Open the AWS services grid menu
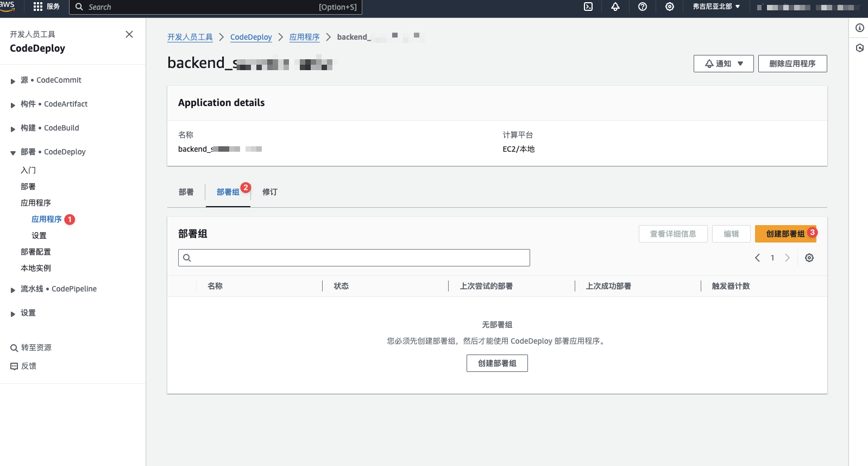The image size is (868, 466). click(x=38, y=7)
